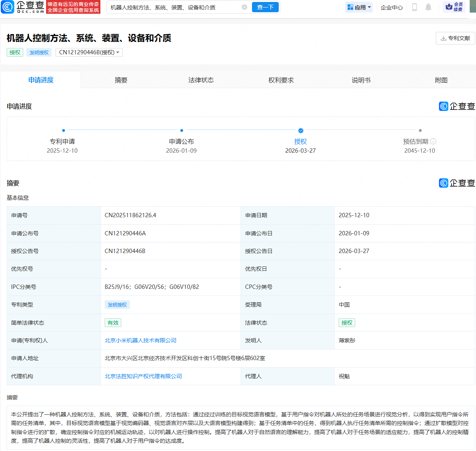Viewport: 476px width, 451px height.
Task: Open the 北京小米机器人技术有限公司 applicant link
Action: pyautogui.click(x=140, y=340)
